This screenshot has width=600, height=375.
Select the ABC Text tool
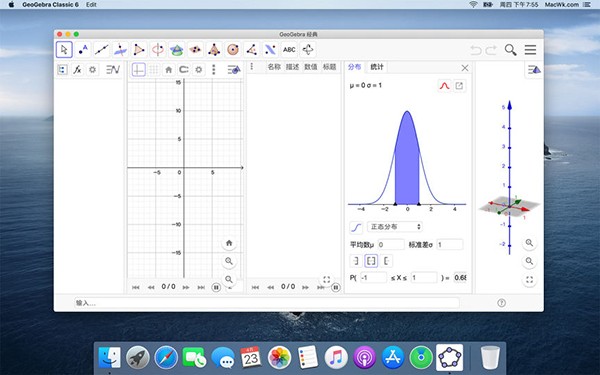(x=289, y=50)
